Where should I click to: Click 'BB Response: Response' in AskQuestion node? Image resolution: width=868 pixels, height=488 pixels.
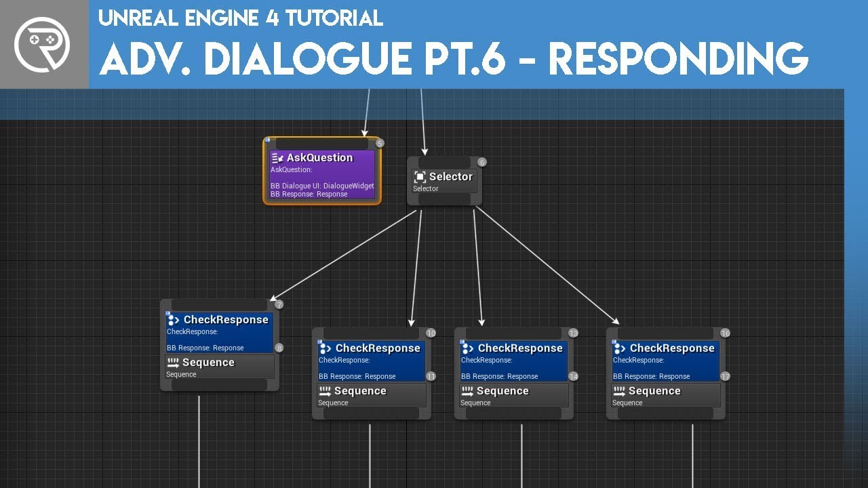pyautogui.click(x=309, y=194)
